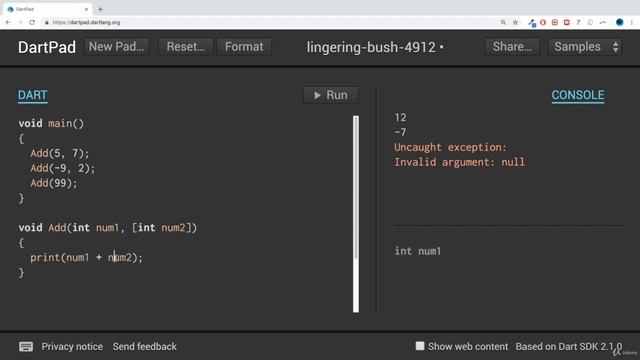Click the pad name lingering-bush-4912

point(371,47)
